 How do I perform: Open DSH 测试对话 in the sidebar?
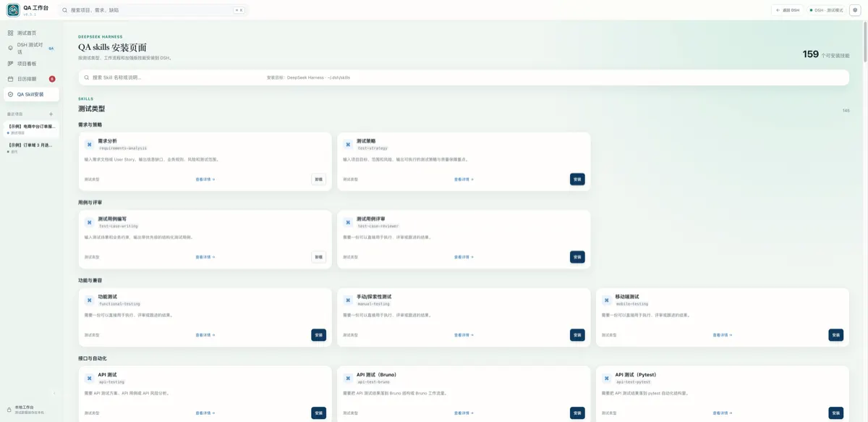pyautogui.click(x=31, y=48)
